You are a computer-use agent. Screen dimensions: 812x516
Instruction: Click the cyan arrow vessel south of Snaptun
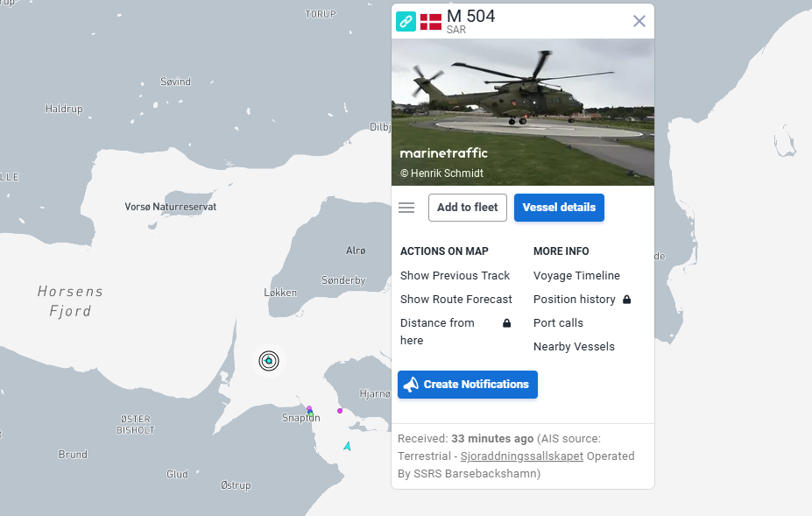(x=348, y=446)
